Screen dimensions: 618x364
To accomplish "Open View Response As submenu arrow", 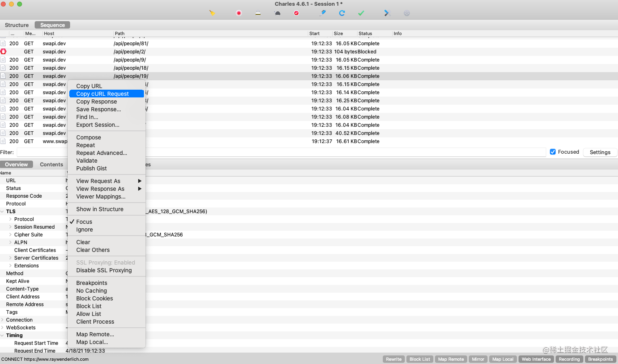I will point(140,189).
